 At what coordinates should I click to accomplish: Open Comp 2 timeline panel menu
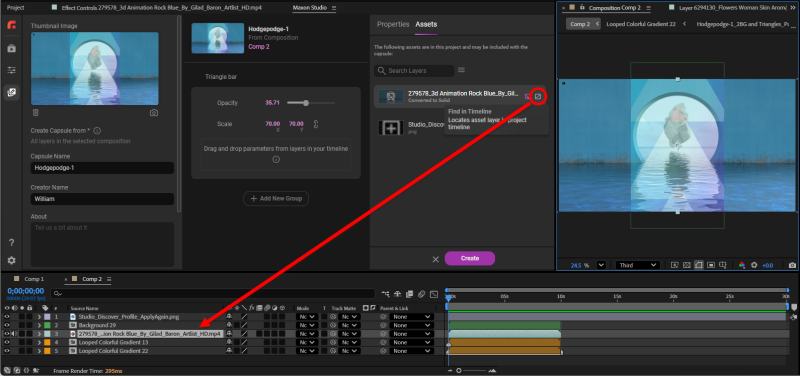pyautogui.click(x=109, y=279)
